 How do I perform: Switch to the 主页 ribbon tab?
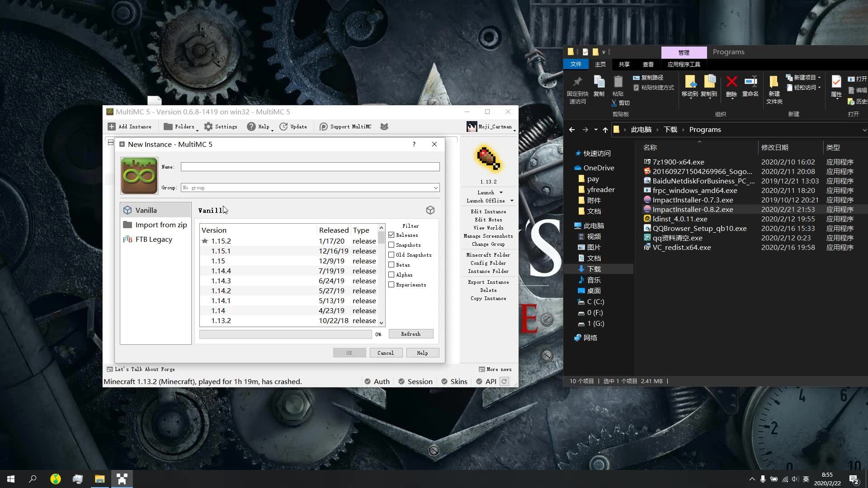pyautogui.click(x=600, y=64)
